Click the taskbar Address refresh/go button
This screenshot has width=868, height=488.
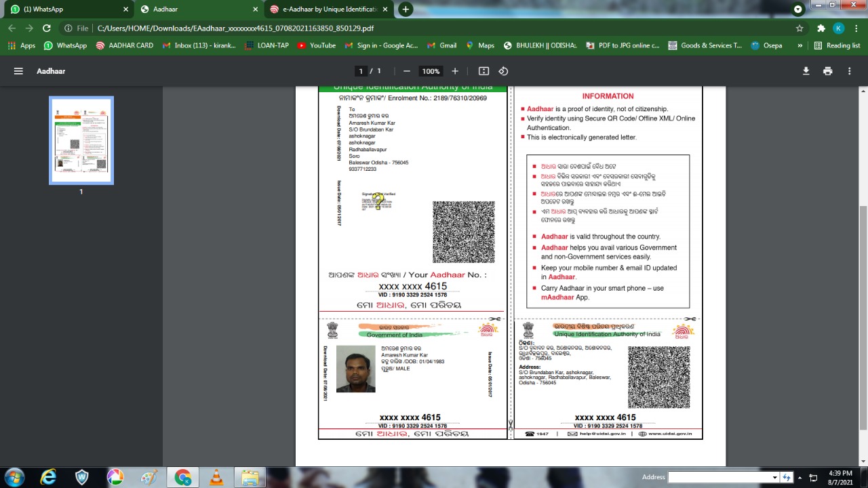(x=787, y=477)
